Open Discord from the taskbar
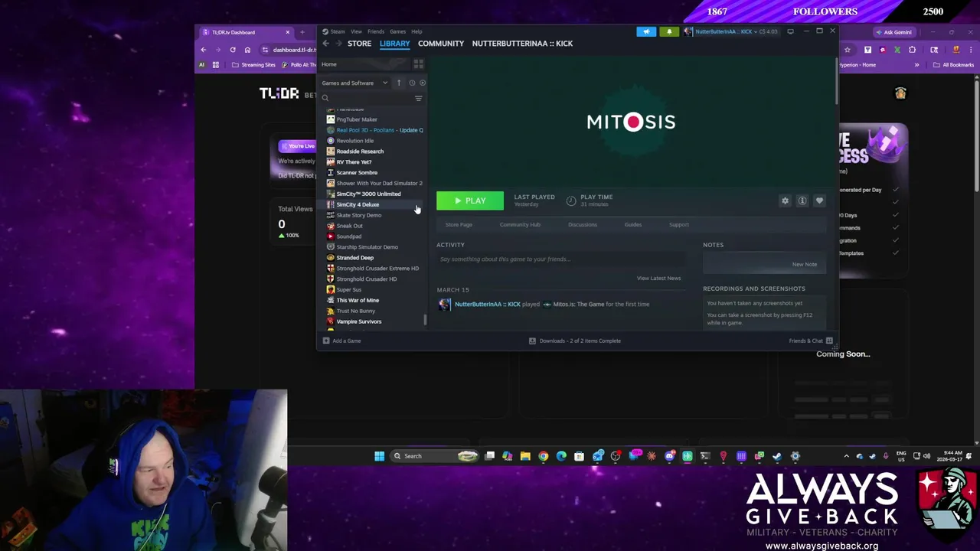Viewport: 980px width, 551px height. (670, 456)
